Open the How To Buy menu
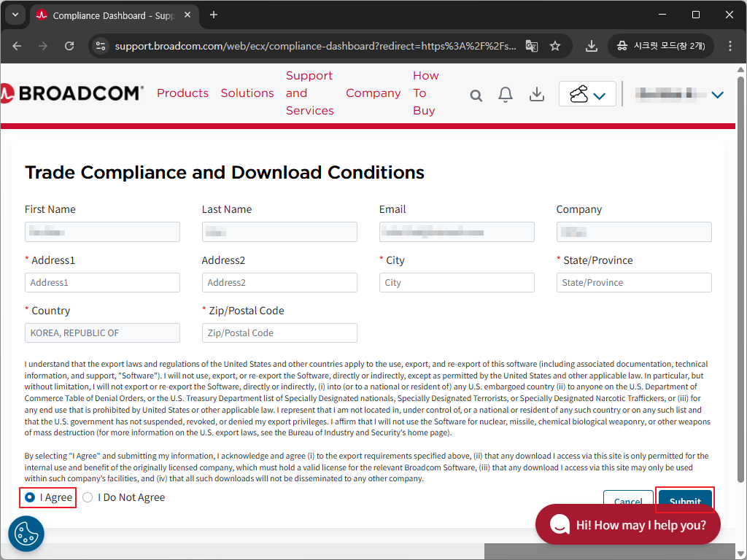 425,93
